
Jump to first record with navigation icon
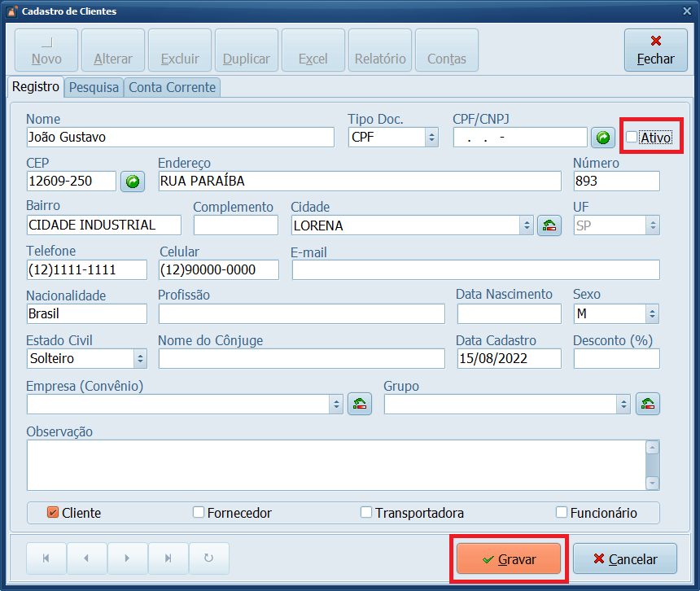(46, 558)
